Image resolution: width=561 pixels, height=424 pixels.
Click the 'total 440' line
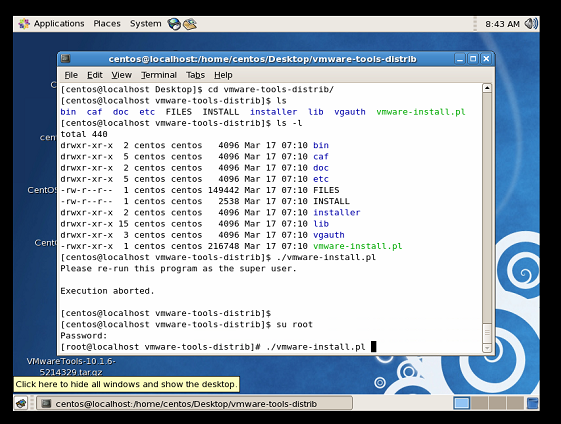pos(84,134)
